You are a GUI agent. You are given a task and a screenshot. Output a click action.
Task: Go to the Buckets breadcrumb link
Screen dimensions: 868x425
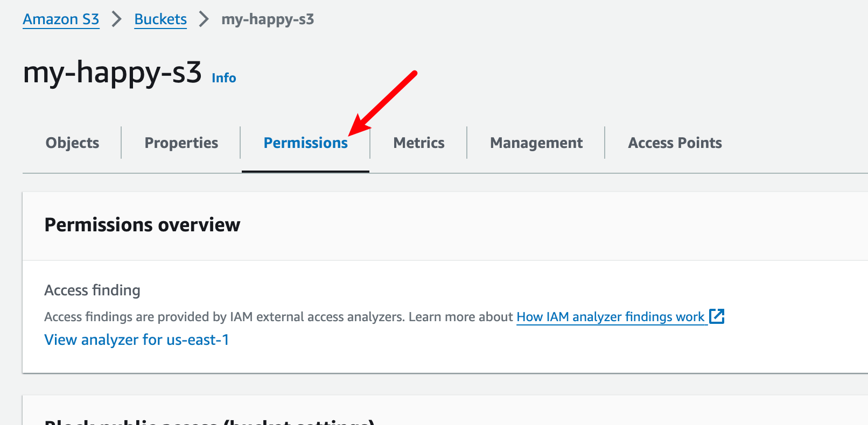point(160,19)
